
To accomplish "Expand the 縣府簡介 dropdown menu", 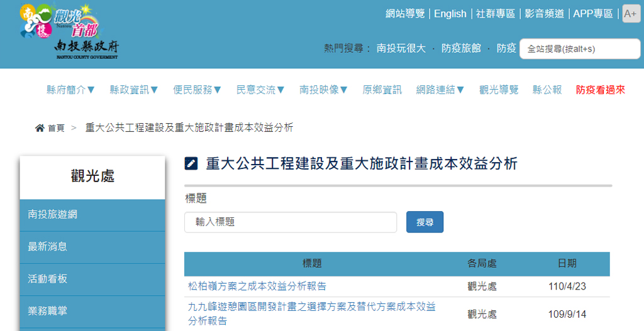I will click(x=70, y=90).
